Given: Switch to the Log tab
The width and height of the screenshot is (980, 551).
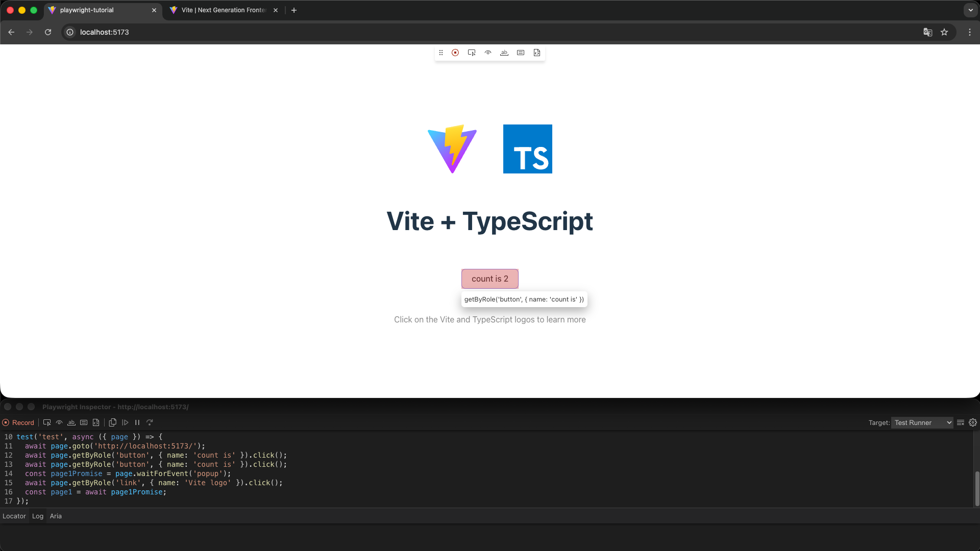Looking at the screenshot, I should (x=37, y=516).
